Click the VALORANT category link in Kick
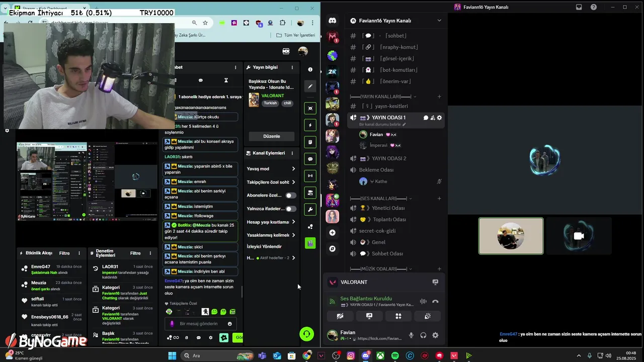 pyautogui.click(x=273, y=96)
